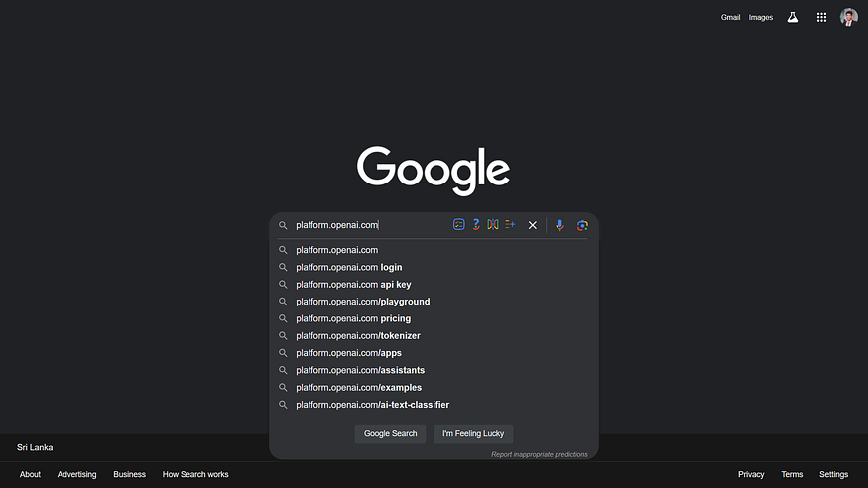This screenshot has width=868, height=488.
Task: Open Gmail link
Action: tap(730, 17)
